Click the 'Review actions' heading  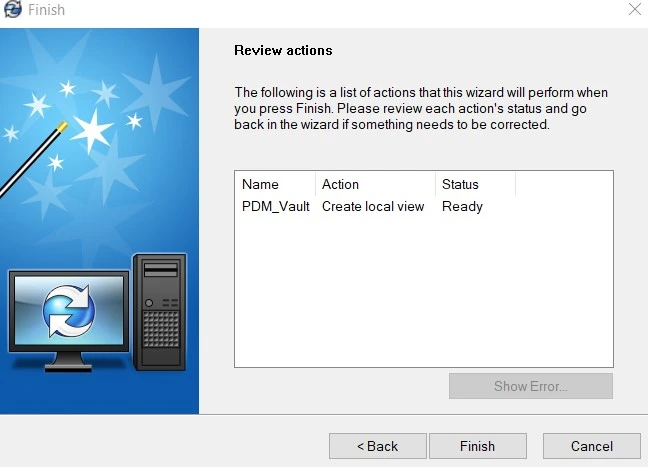[283, 50]
